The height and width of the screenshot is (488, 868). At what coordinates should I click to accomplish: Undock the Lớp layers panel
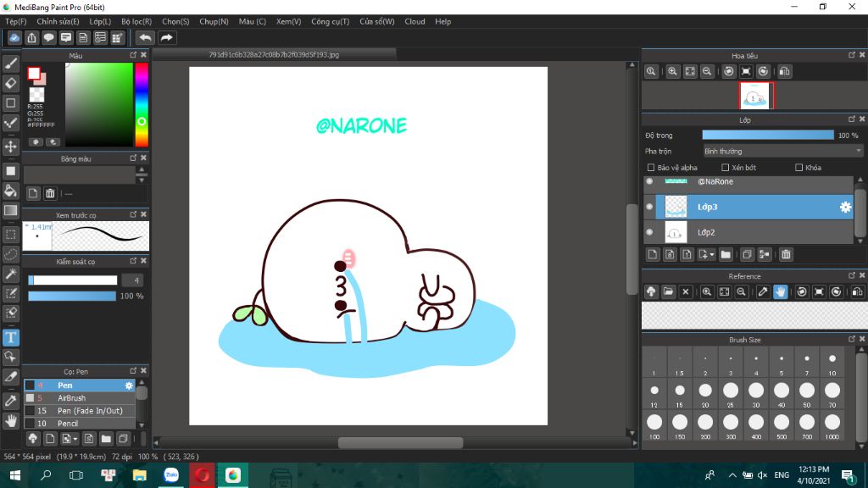[x=852, y=119]
